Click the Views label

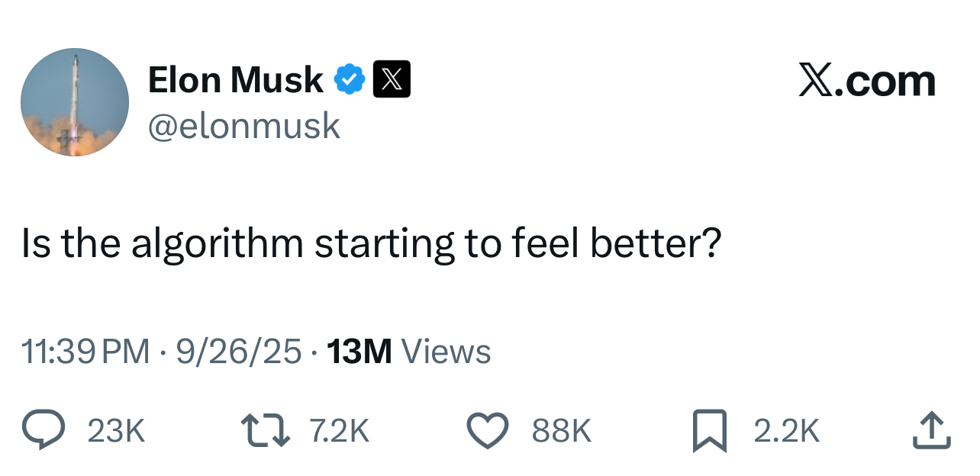[x=446, y=352]
